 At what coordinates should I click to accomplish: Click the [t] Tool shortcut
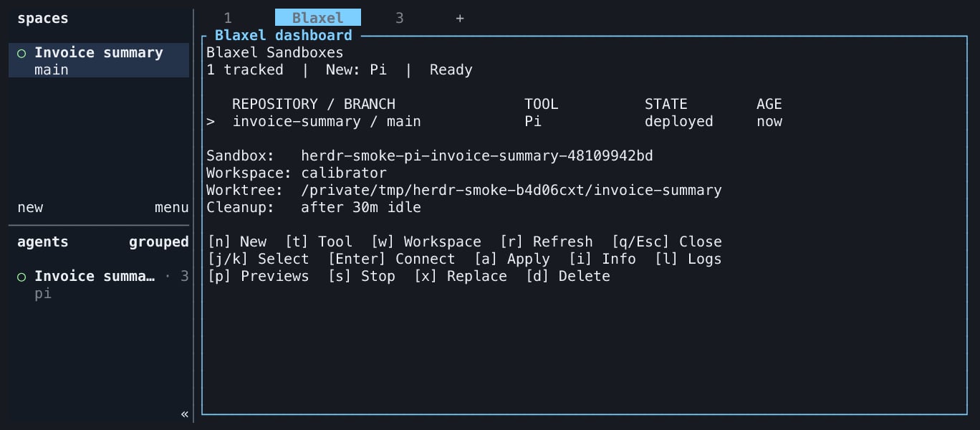tap(318, 242)
